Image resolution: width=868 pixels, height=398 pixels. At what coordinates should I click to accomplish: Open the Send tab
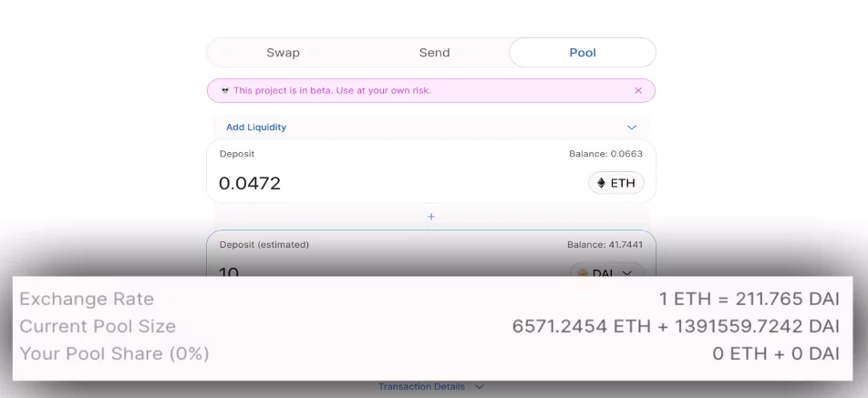434,53
